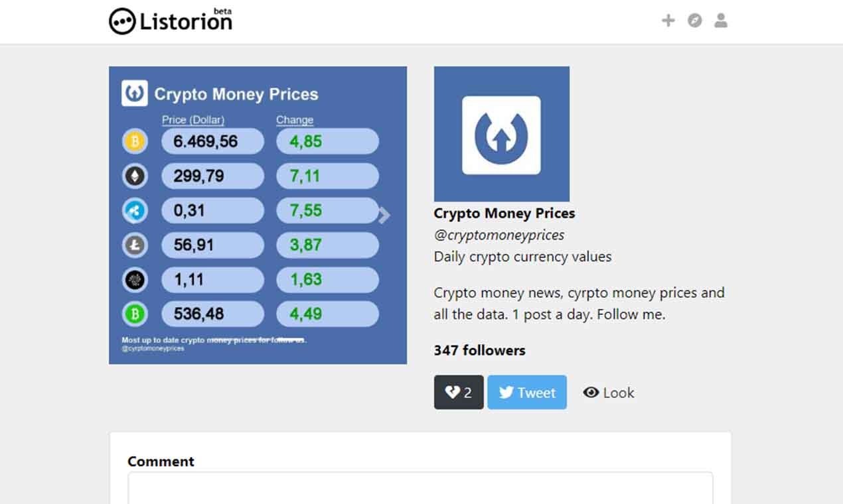The width and height of the screenshot is (843, 504).
Task: Select the green Bitcoin Cash coin icon
Action: (x=135, y=314)
